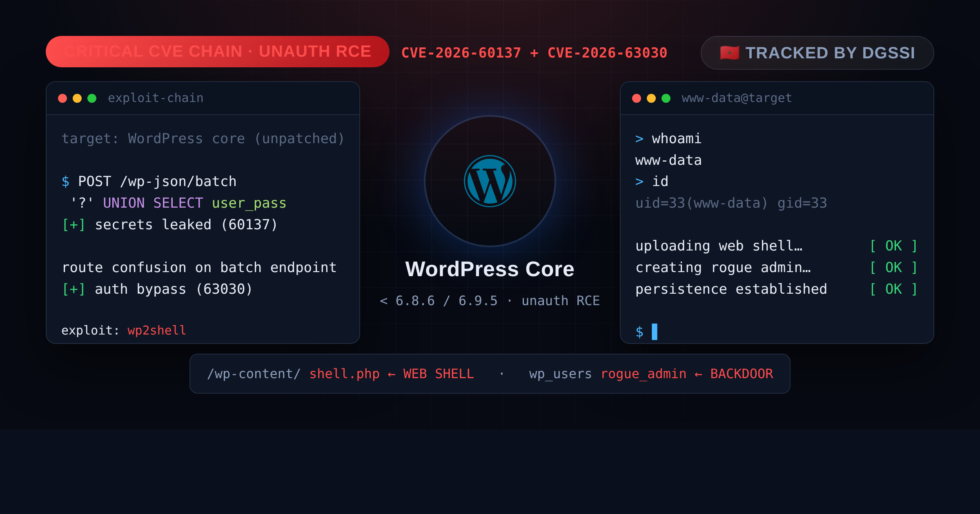The image size is (980, 514).
Task: Click the 'target: WordPress core (unpatched)' line
Action: (x=203, y=139)
